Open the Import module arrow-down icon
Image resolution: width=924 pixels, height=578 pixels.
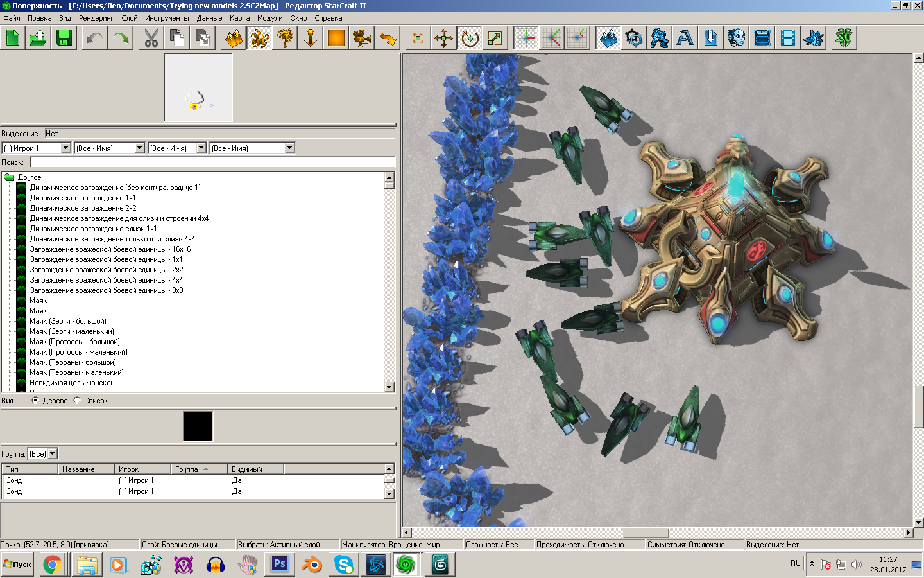pos(711,38)
